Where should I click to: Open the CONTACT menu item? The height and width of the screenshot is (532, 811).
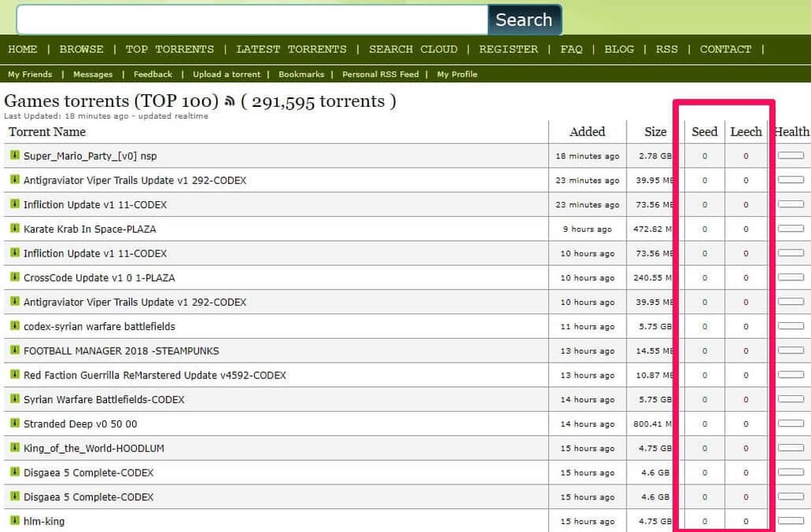click(x=725, y=49)
